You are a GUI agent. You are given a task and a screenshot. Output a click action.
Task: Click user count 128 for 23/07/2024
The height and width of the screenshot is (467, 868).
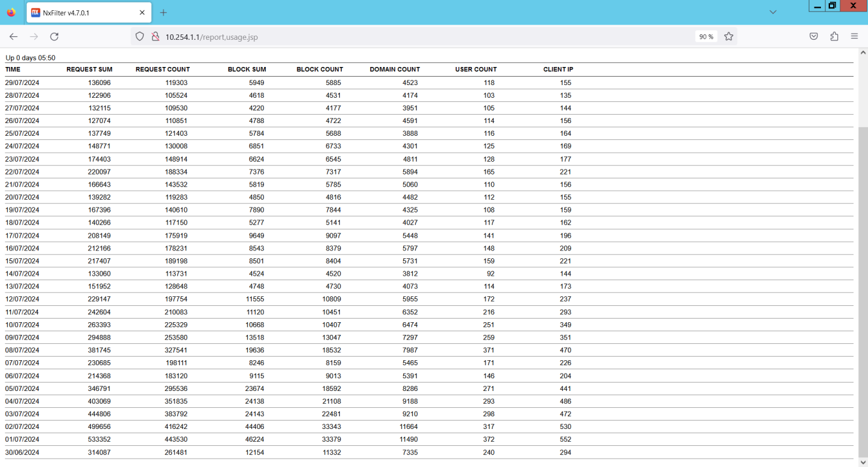(489, 159)
